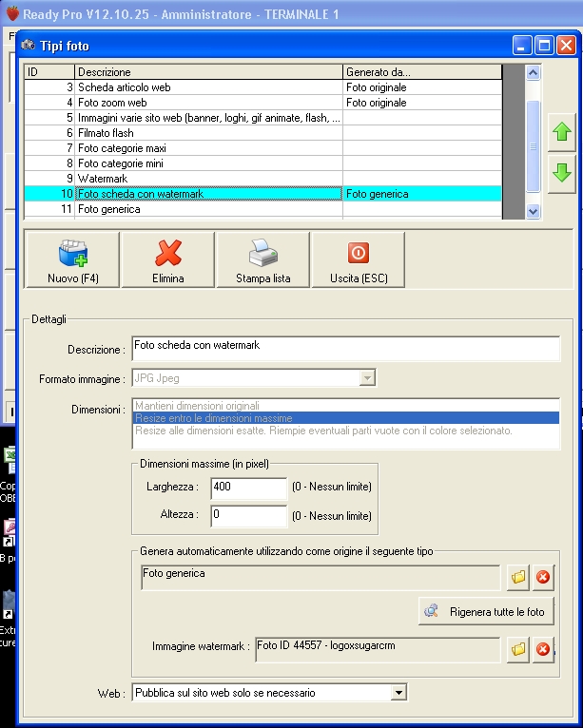The height and width of the screenshot is (728, 583).
Task: Click Foto originale cell in row 3
Action: point(422,87)
